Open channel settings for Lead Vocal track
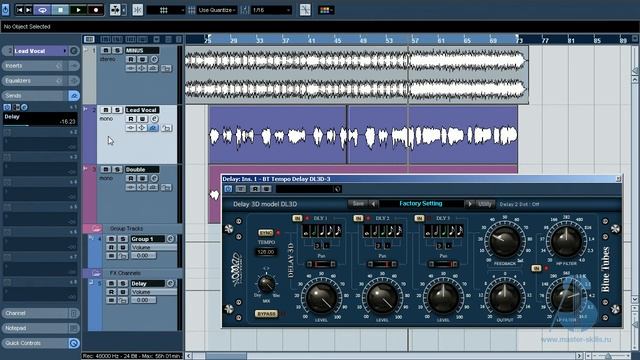The width and height of the screenshot is (640, 360). click(154, 119)
